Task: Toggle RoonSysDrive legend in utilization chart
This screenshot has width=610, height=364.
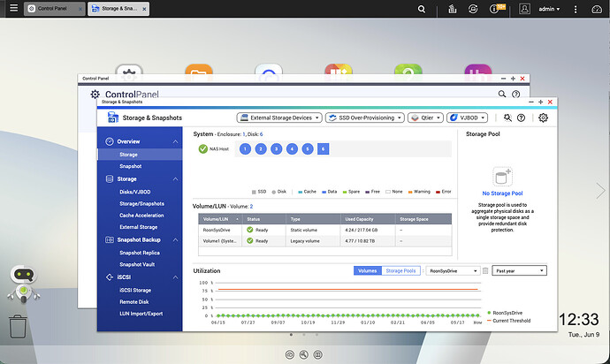Action: 505,313
